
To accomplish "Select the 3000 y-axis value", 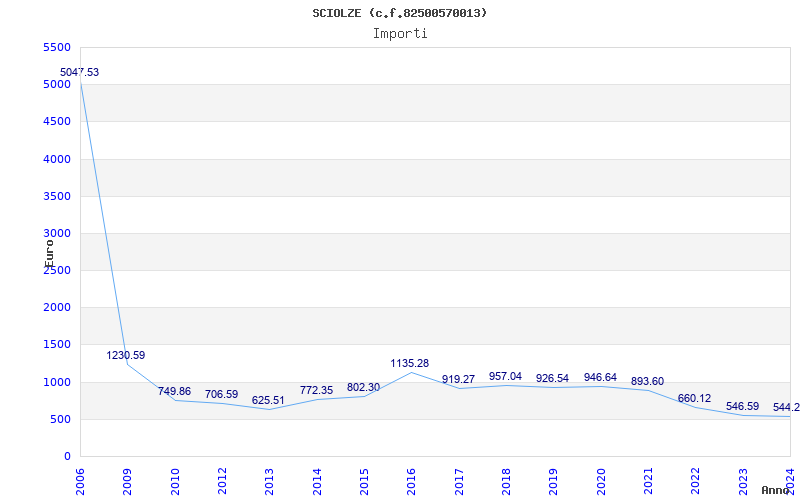I will coord(57,233).
